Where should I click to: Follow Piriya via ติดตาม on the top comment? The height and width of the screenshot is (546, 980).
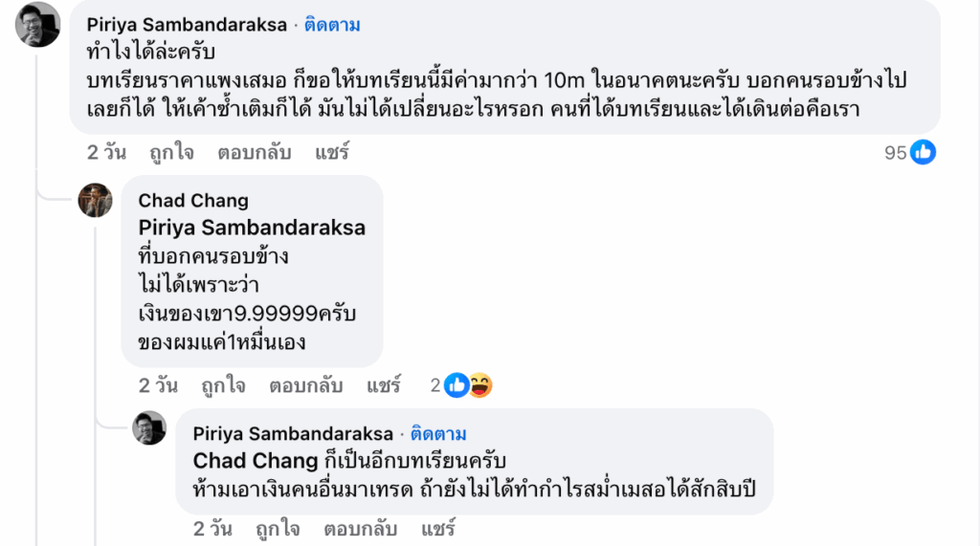click(x=332, y=25)
